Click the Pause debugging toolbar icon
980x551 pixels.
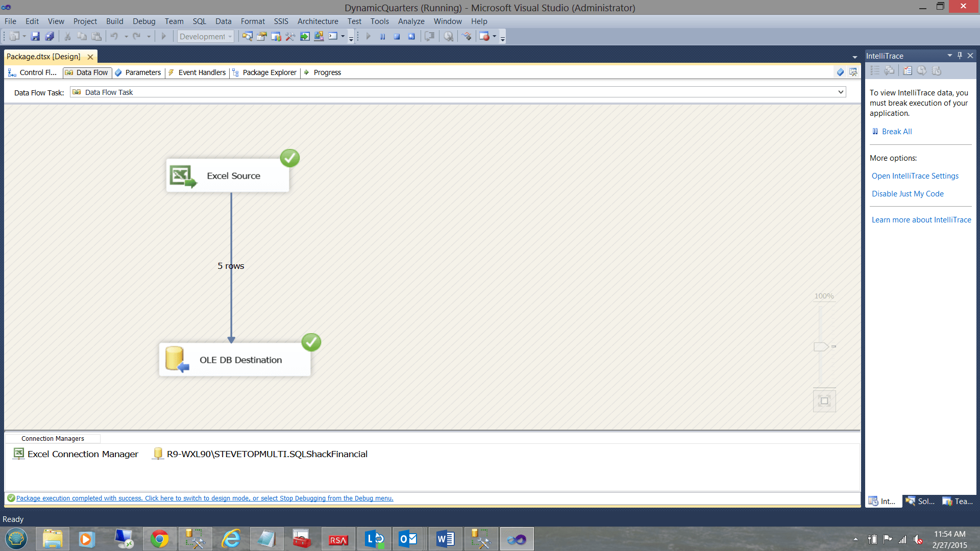(383, 36)
